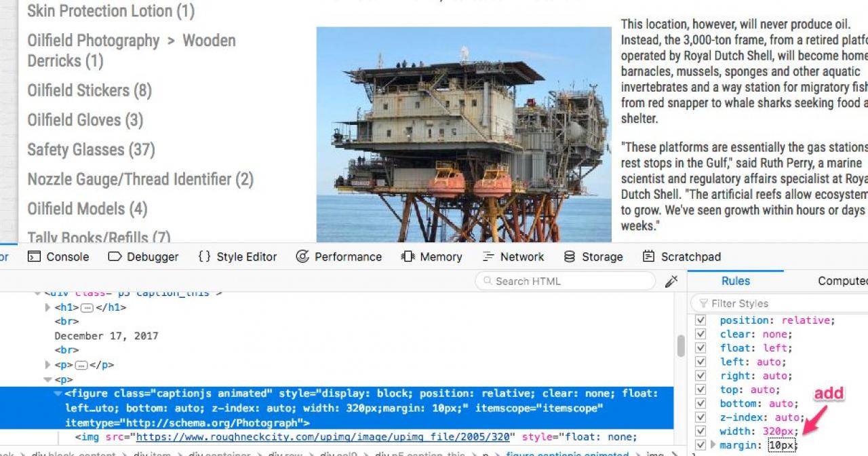
Task: Open the Scratchpad tab
Action: tap(682, 256)
